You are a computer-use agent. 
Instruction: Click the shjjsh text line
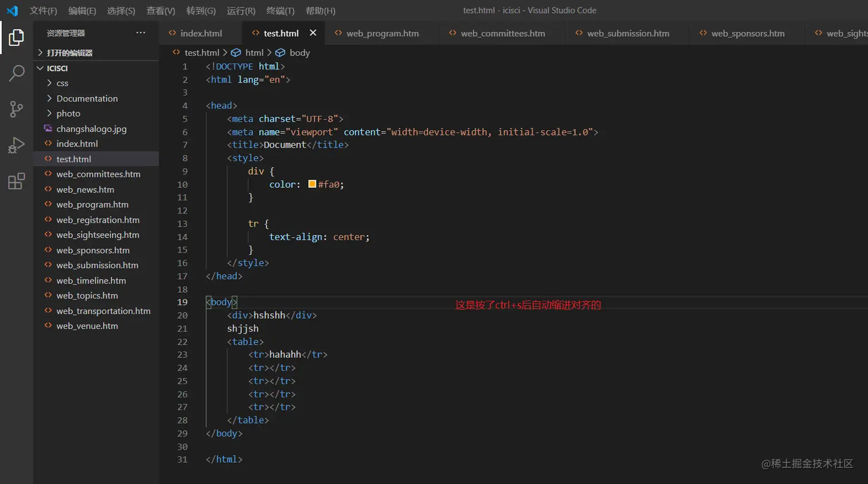[243, 328]
